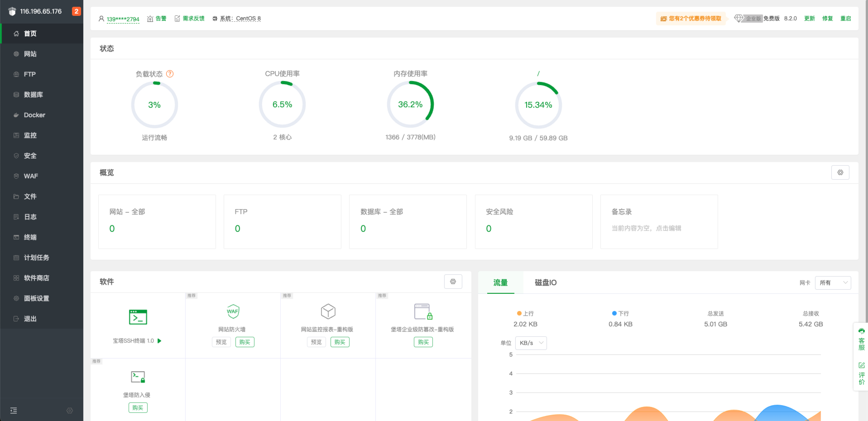Open 客服 customer service floating icon
The height and width of the screenshot is (421, 868).
[x=861, y=340]
